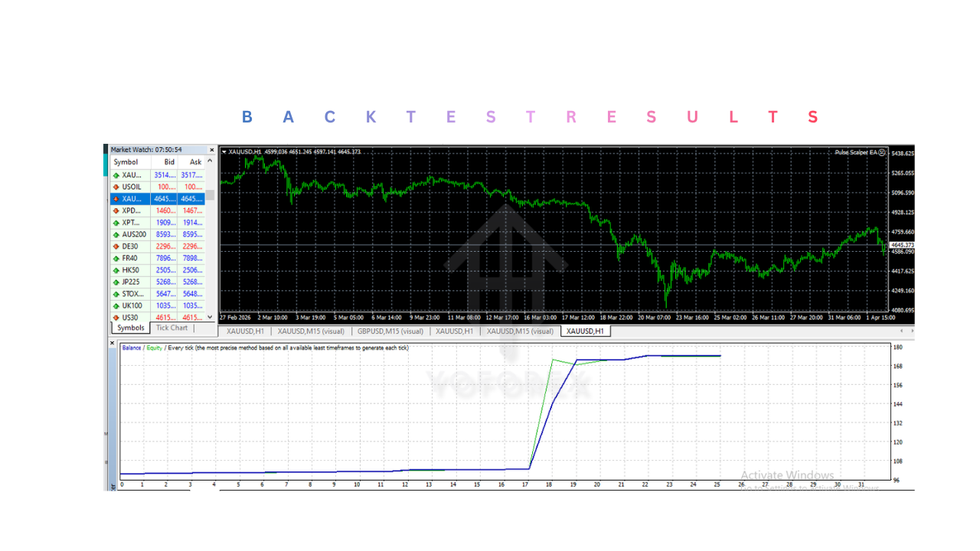Select the US30 row in Market Watch
The width and height of the screenshot is (980, 551).
coord(138,317)
